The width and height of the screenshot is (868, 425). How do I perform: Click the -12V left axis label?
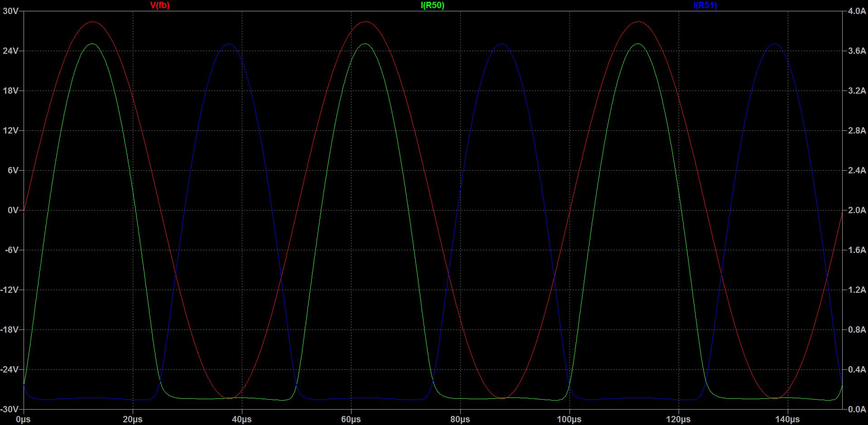tap(10, 290)
